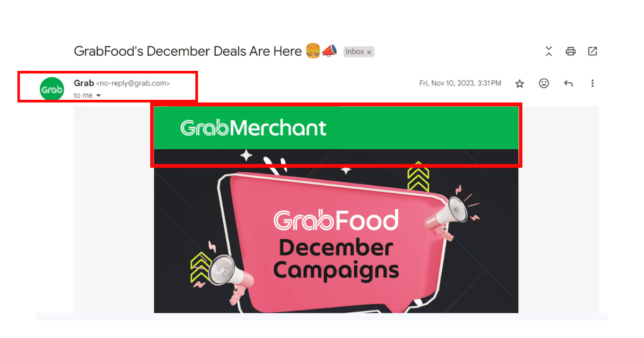The image size is (644, 338).
Task: Star this Grab email
Action: (519, 84)
